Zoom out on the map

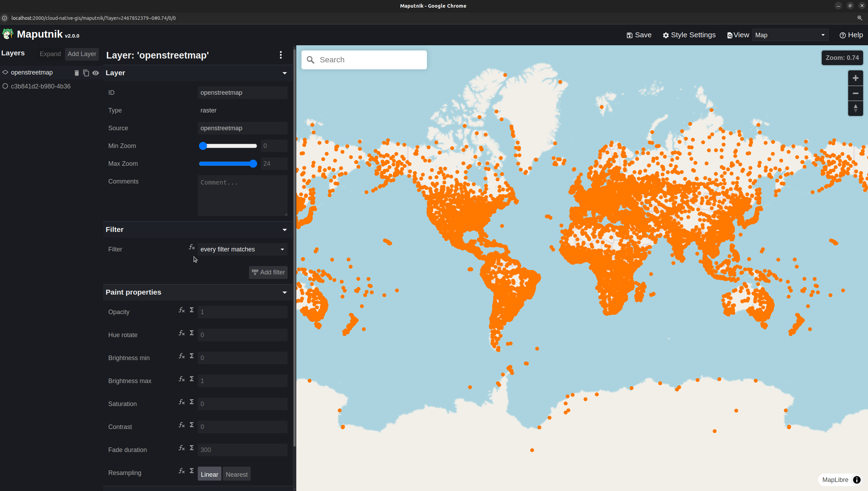855,93
